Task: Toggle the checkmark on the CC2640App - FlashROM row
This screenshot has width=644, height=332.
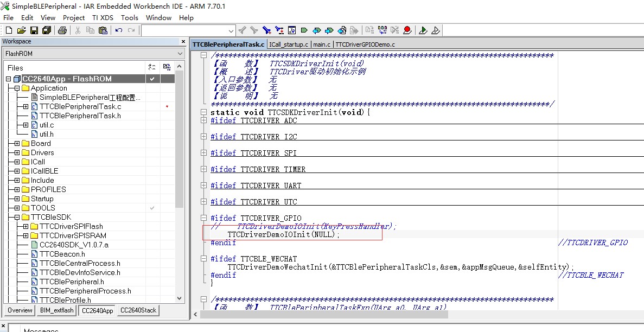Action: coord(152,79)
